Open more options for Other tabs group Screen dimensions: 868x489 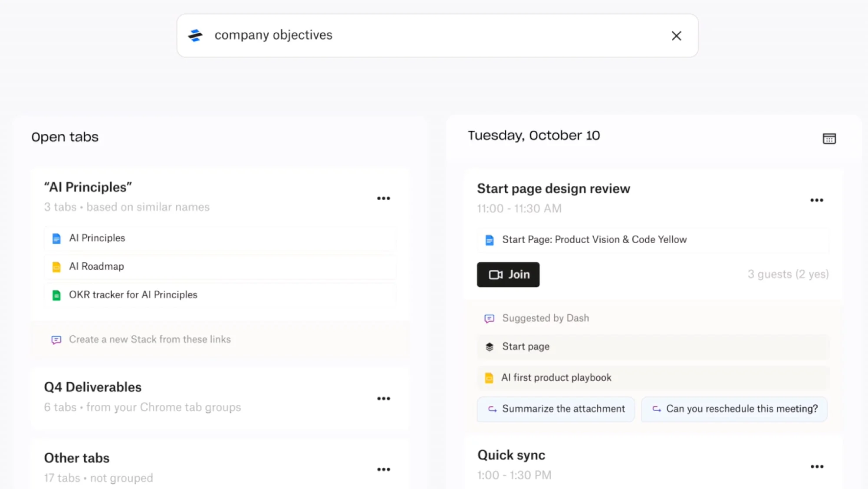[383, 469]
